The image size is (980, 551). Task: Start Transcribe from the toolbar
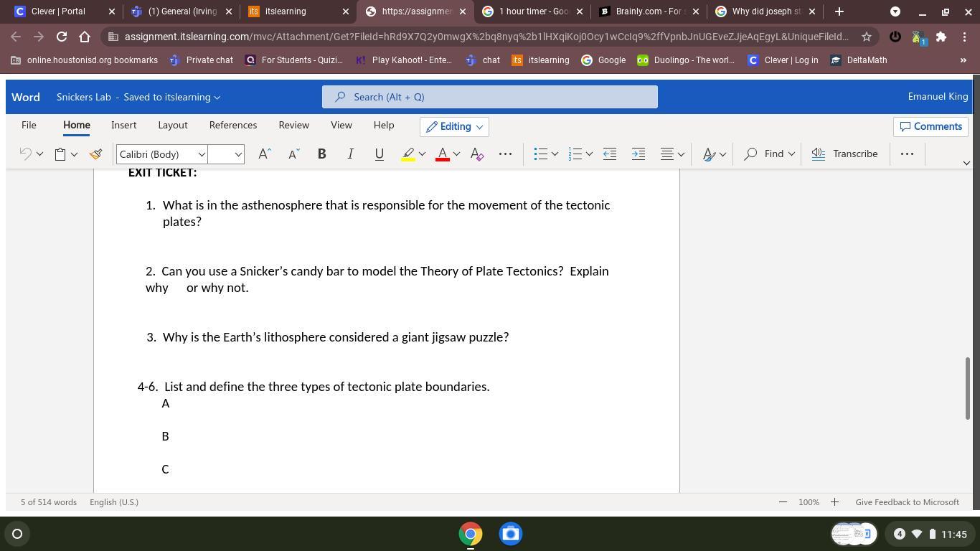844,154
